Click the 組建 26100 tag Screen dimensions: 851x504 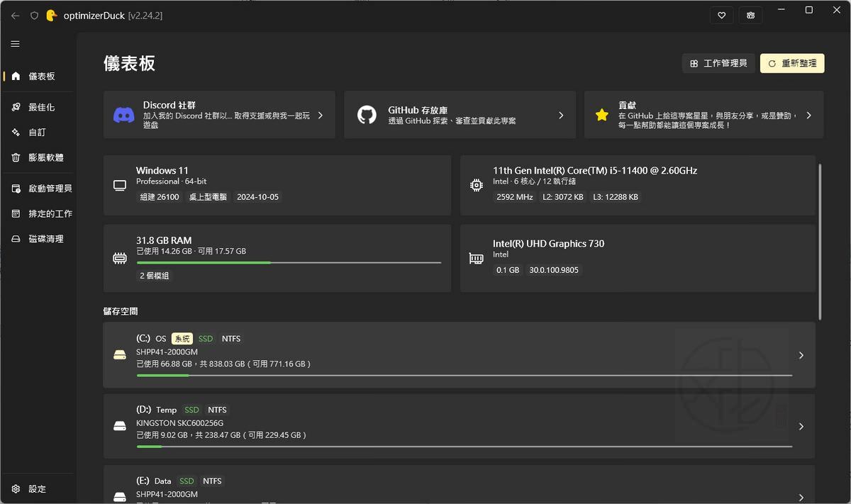tap(160, 197)
